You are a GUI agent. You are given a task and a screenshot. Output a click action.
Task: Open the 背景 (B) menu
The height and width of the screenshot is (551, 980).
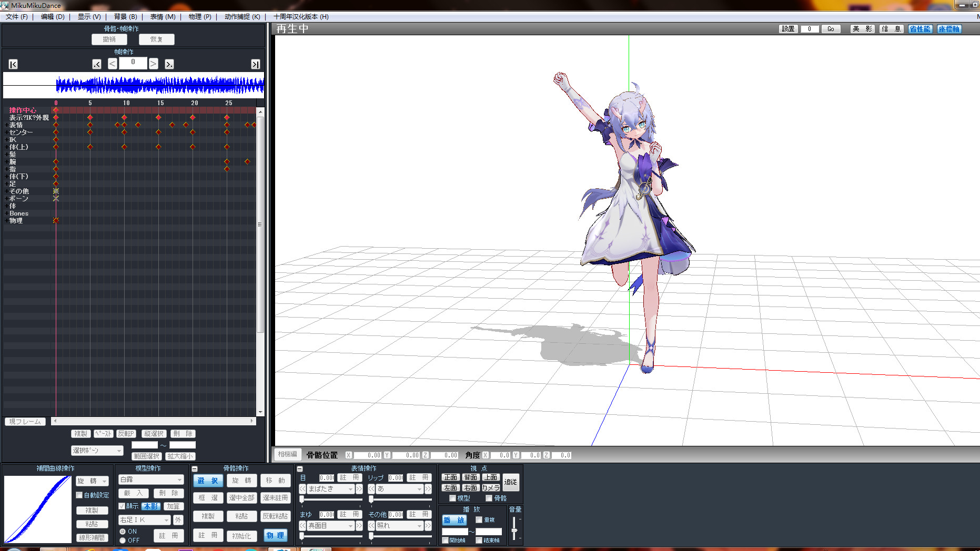125,17
